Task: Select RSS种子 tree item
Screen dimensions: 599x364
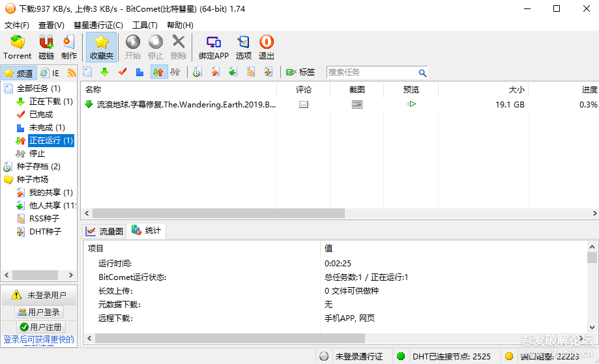Action: 44,218
